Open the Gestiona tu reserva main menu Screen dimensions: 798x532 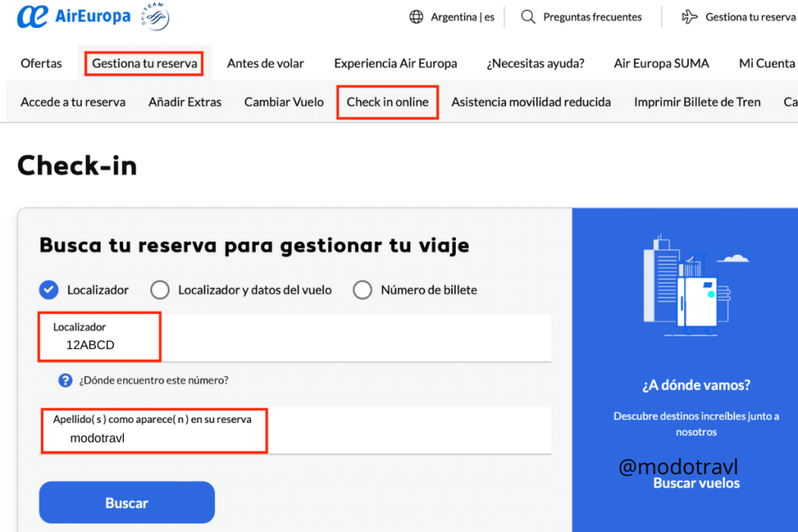(x=144, y=63)
